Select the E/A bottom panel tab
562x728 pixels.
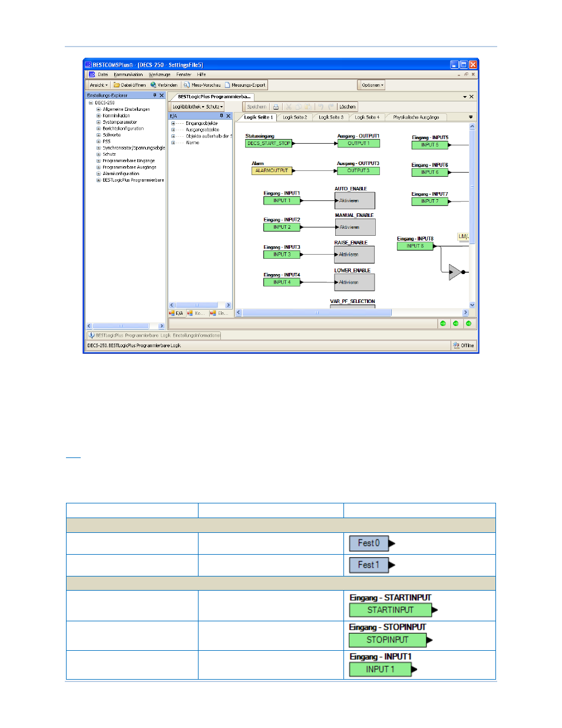pyautogui.click(x=177, y=314)
